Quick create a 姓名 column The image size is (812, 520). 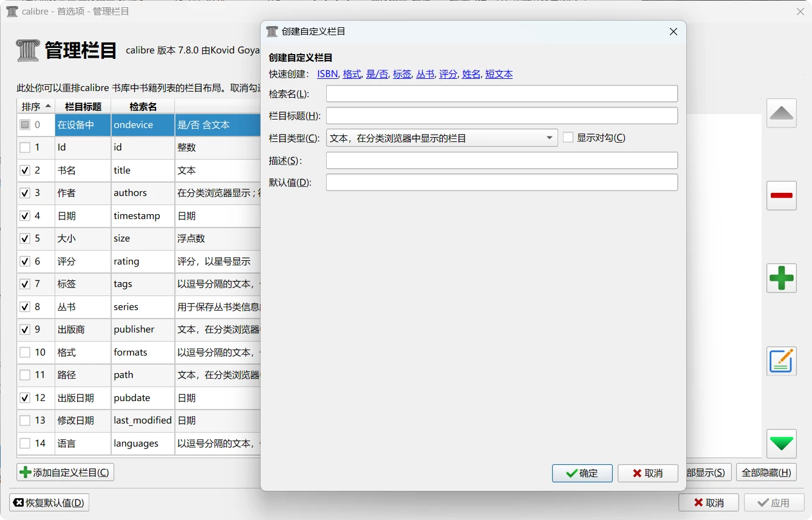[x=471, y=74]
